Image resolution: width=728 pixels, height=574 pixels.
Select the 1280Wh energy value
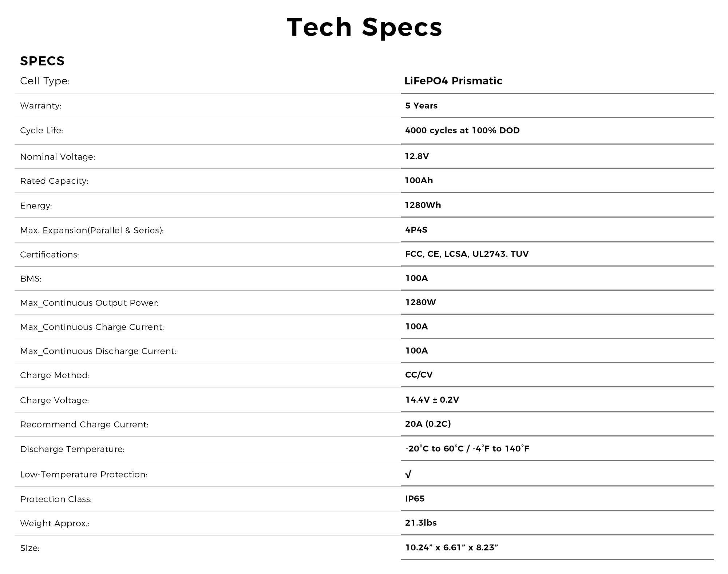(x=423, y=206)
